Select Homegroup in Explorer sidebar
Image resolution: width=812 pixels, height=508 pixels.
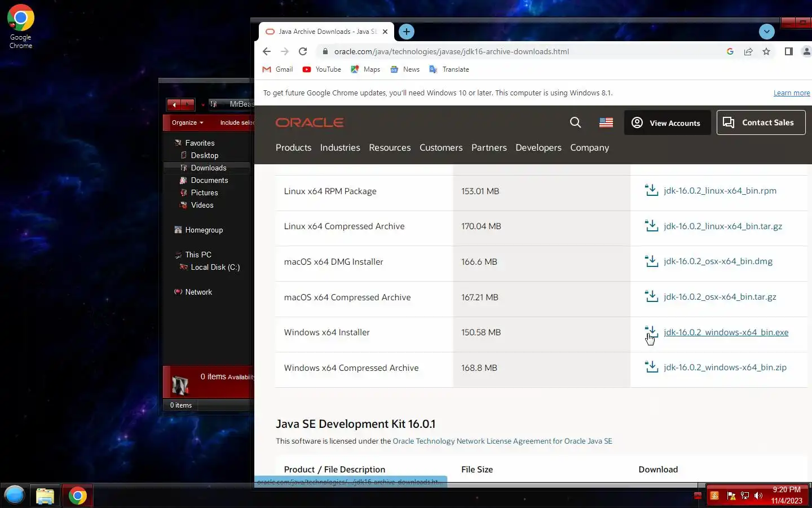click(x=198, y=230)
